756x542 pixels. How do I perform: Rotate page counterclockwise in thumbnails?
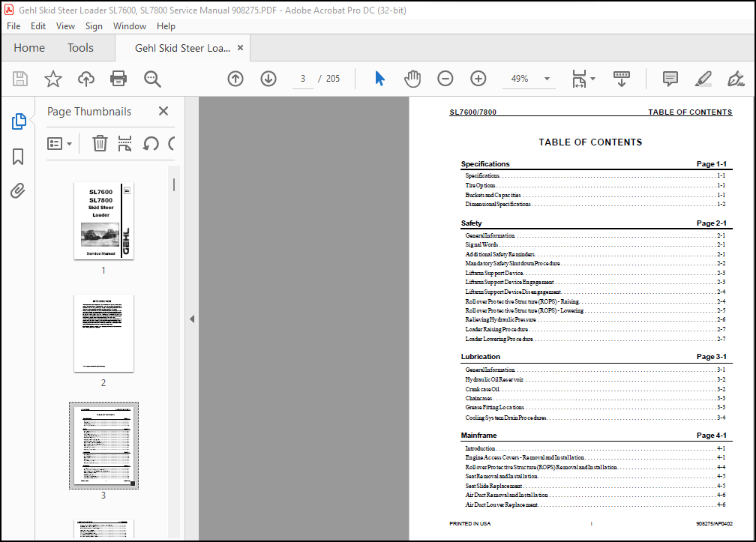(x=151, y=143)
